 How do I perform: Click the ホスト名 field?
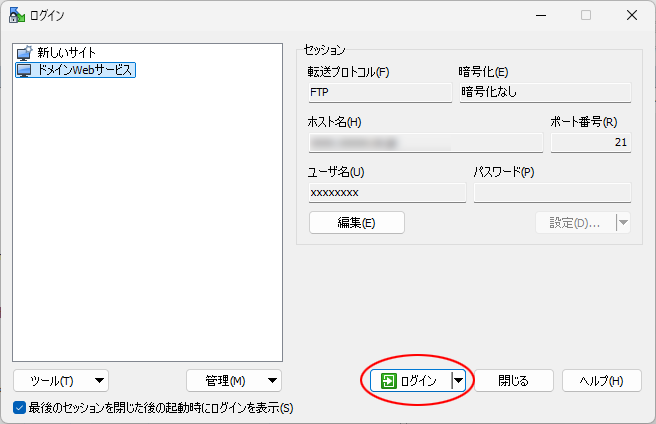pos(425,143)
